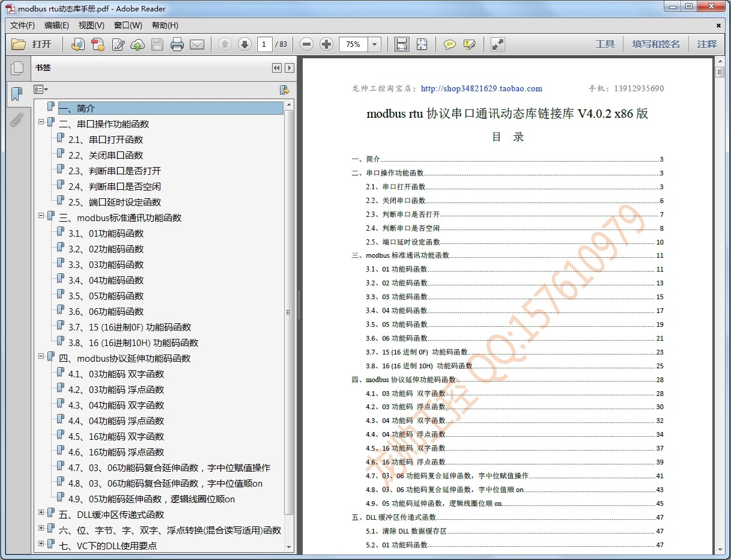This screenshot has height=560, width=731.
Task: Open the 75% zoom level dropdown
Action: pyautogui.click(x=374, y=44)
